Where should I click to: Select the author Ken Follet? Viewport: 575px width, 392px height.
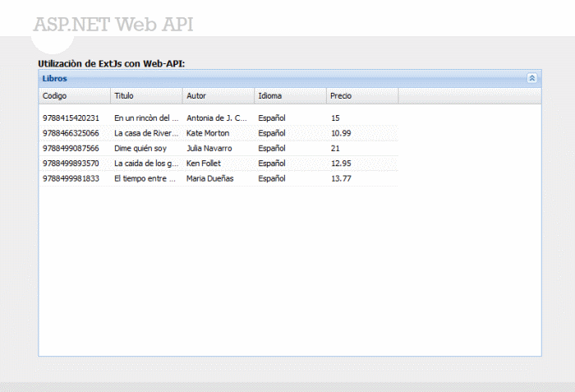point(204,164)
